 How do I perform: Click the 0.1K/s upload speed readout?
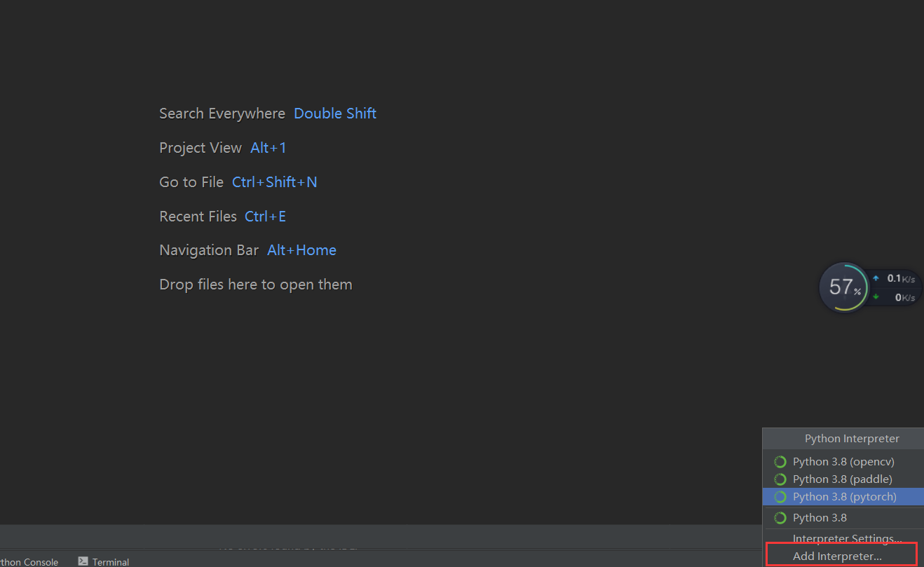[895, 278]
